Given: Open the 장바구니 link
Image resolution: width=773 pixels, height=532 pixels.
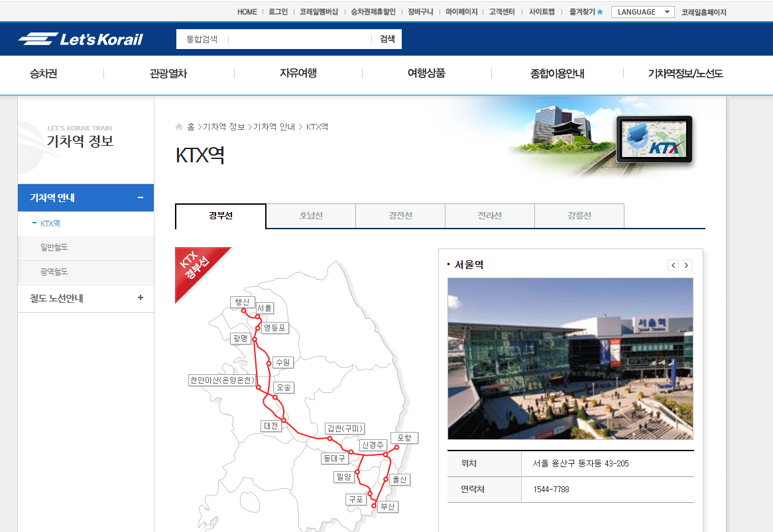Looking at the screenshot, I should click(x=420, y=12).
